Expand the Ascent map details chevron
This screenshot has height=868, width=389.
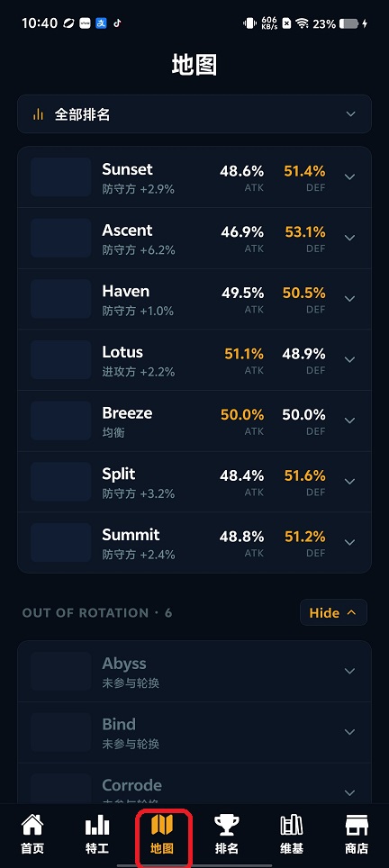[x=349, y=238]
